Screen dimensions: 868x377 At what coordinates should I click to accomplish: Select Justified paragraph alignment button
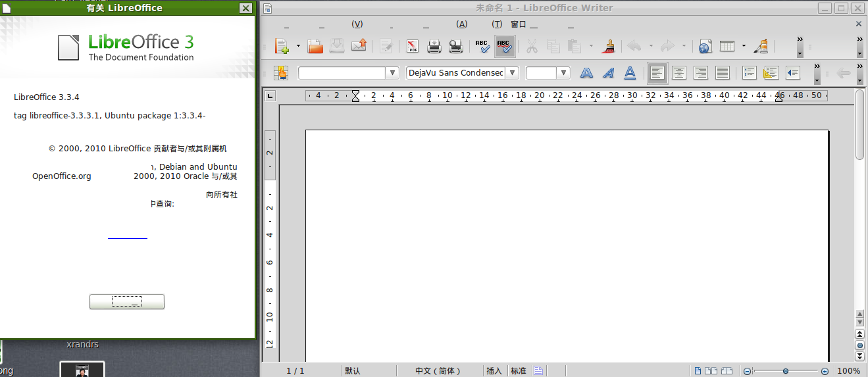(722, 73)
